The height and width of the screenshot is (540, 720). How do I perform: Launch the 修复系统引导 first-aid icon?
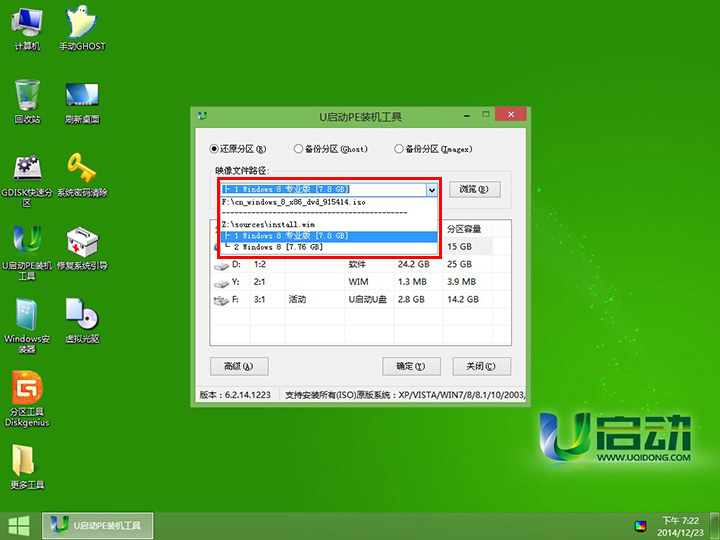pos(82,248)
